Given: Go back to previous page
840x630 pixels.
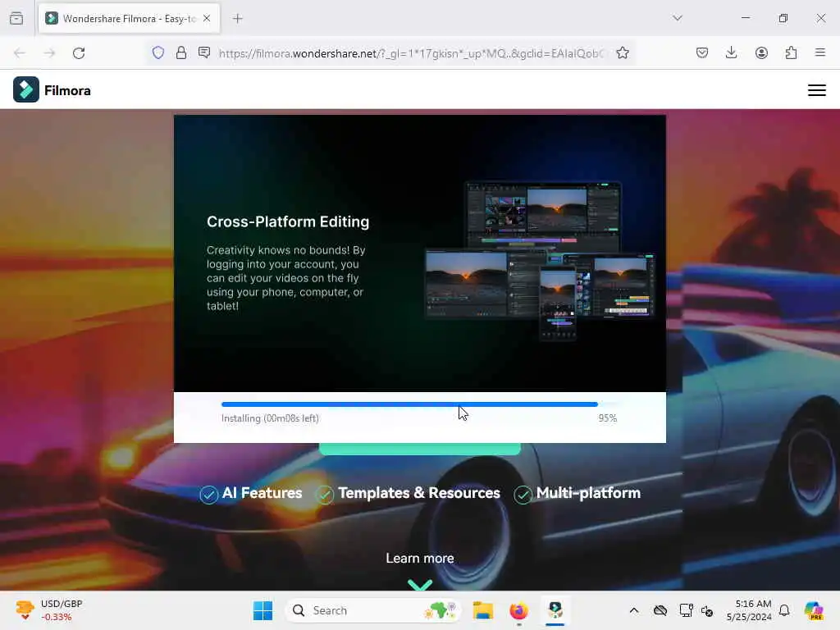Looking at the screenshot, I should [x=20, y=53].
